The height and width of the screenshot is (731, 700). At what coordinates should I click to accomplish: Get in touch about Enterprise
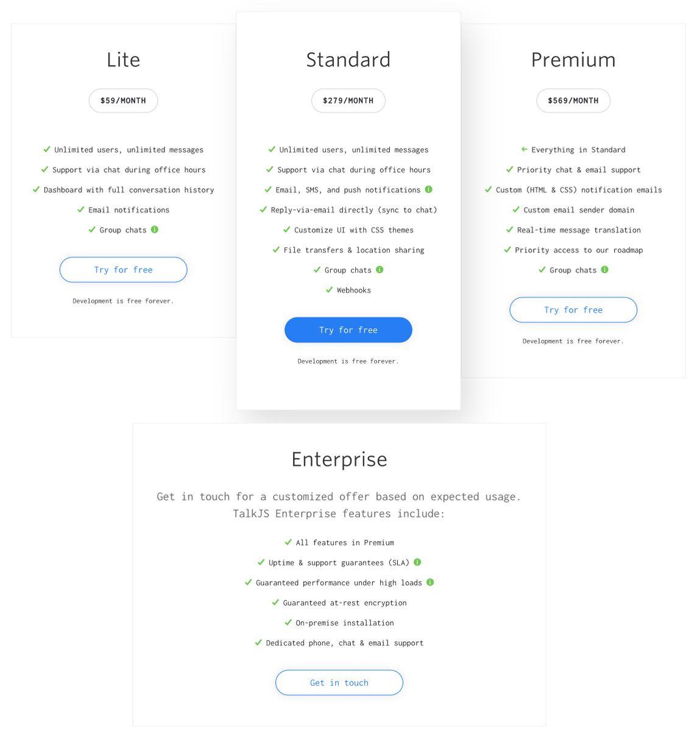pos(339,683)
